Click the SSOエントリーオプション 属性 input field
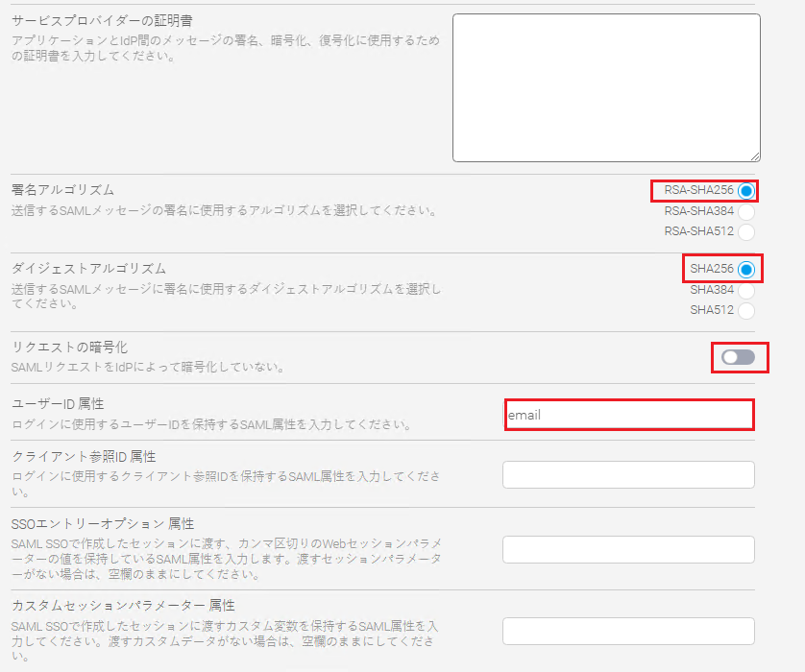Viewport: 805px width, 672px height. coord(628,549)
